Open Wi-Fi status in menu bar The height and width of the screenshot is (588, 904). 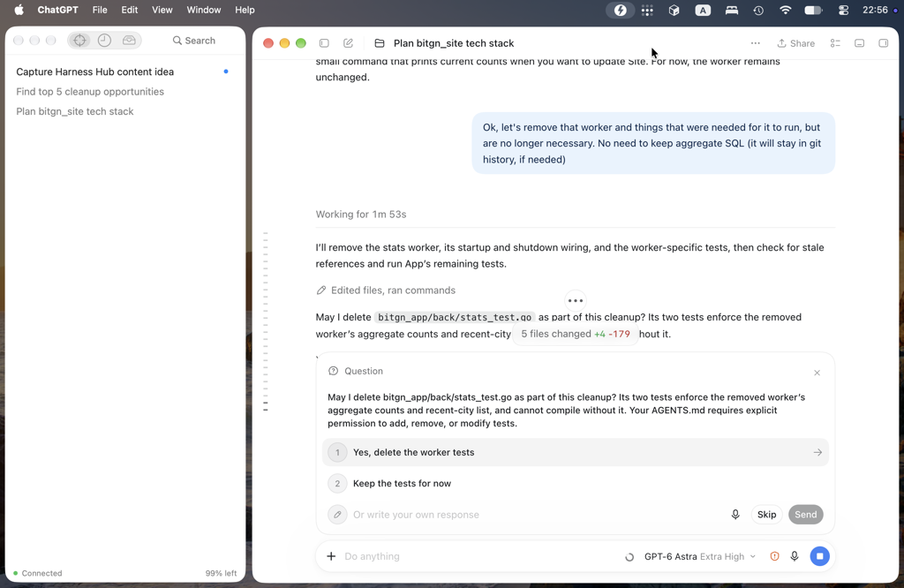(785, 10)
